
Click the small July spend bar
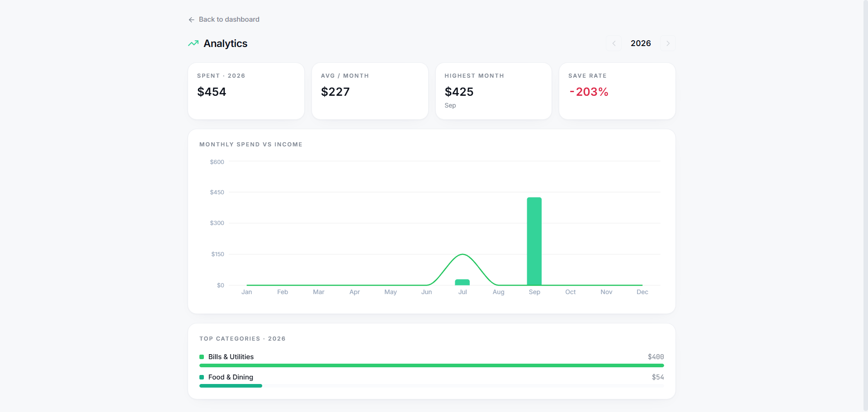tap(462, 282)
